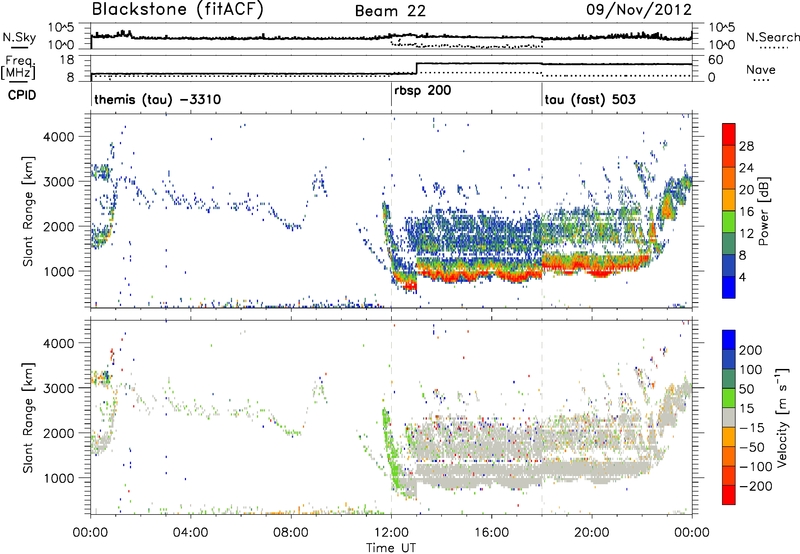Click the '20:00' time axis label

(591, 532)
